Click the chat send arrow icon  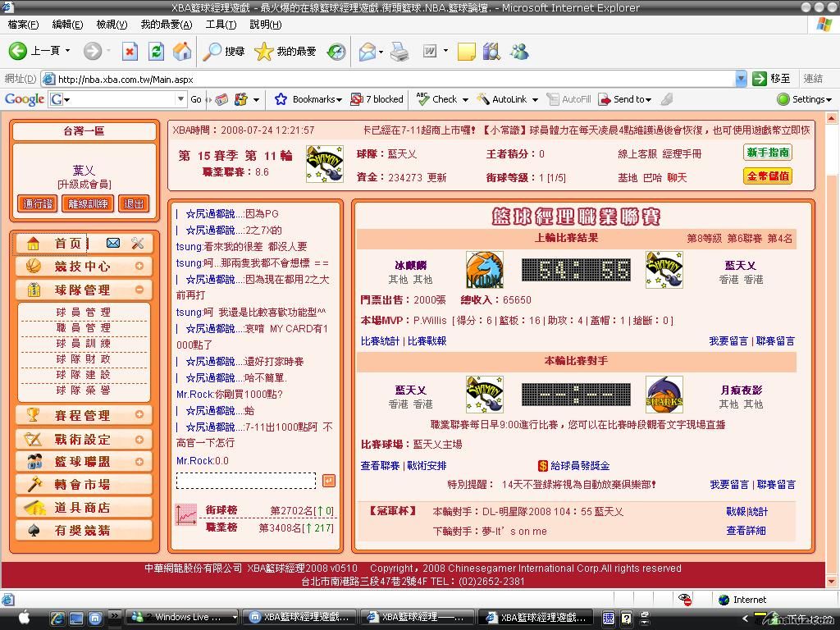329,481
